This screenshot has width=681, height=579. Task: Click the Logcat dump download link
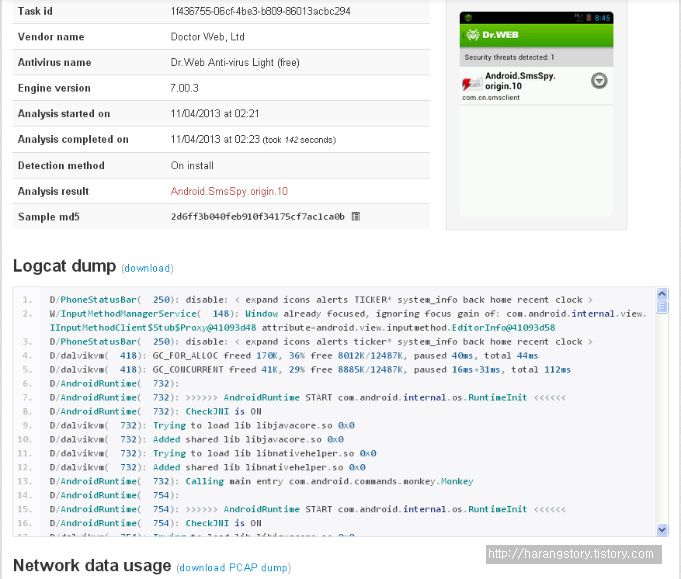click(x=148, y=268)
